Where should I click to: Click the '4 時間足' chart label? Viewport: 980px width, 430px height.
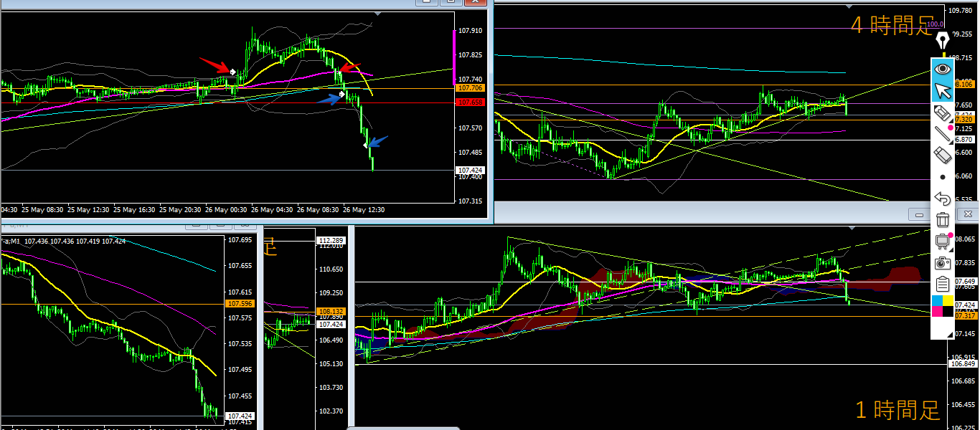pyautogui.click(x=891, y=26)
